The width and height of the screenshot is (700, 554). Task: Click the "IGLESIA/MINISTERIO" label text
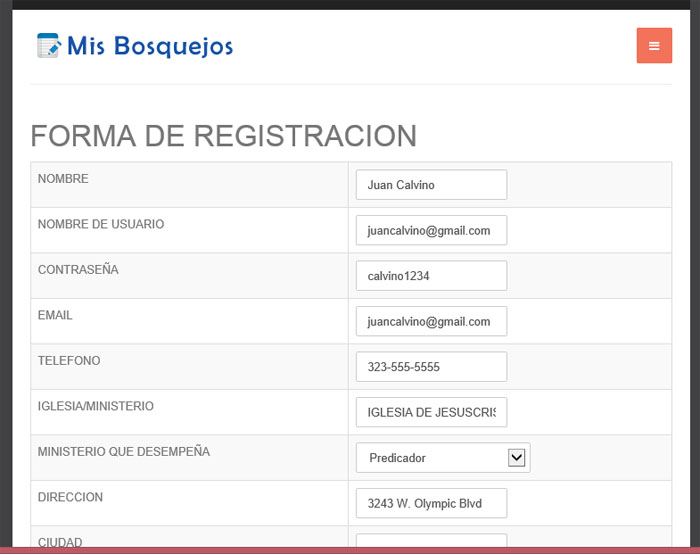96,406
